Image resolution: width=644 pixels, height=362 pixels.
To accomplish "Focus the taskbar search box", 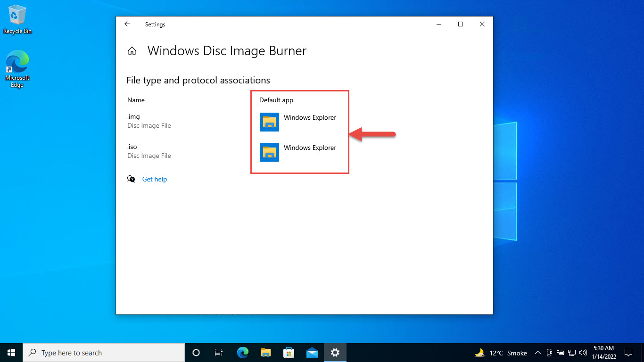I will click(104, 353).
